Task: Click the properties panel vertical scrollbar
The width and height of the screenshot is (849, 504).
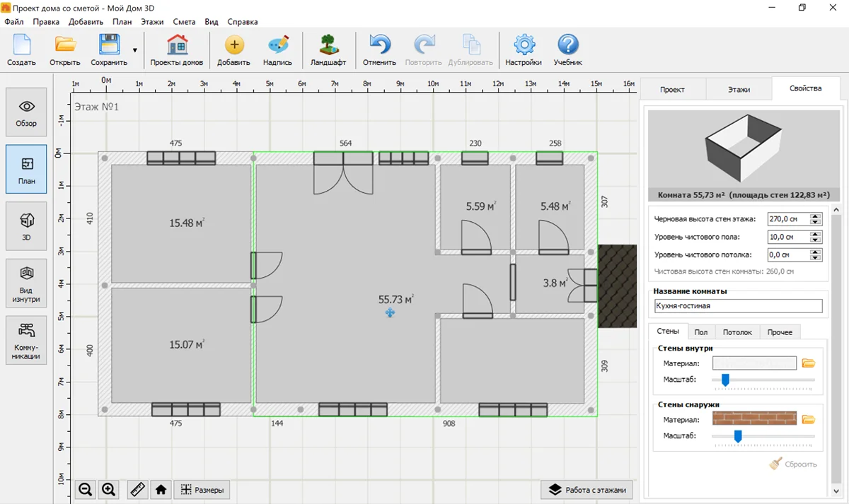Action: point(837,351)
